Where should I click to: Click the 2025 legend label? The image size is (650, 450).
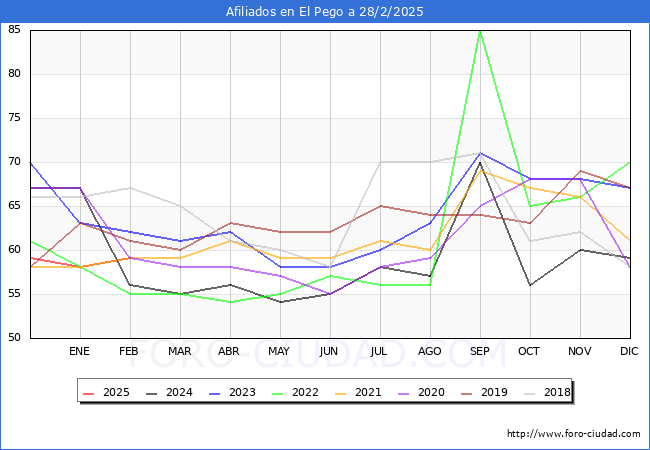[116, 392]
